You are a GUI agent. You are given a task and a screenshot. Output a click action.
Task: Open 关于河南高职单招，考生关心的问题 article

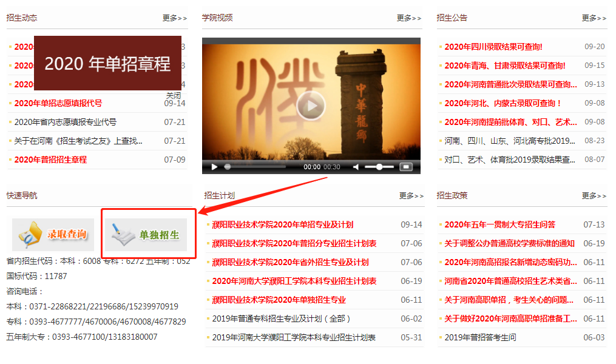(509, 300)
